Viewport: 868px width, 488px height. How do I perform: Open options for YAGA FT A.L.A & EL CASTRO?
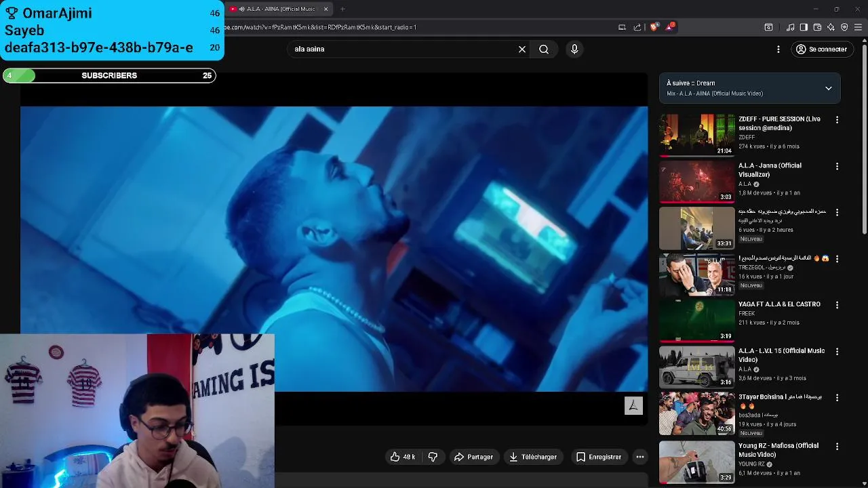click(837, 305)
